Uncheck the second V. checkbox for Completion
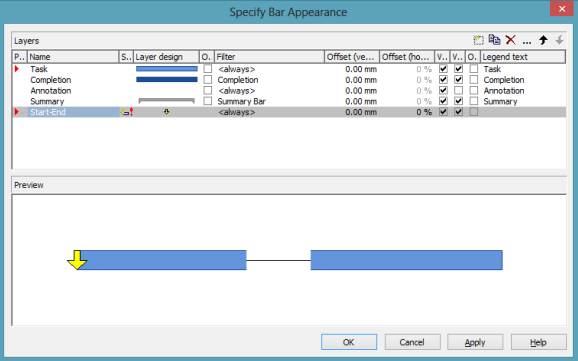The height and width of the screenshot is (361, 578). point(459,79)
